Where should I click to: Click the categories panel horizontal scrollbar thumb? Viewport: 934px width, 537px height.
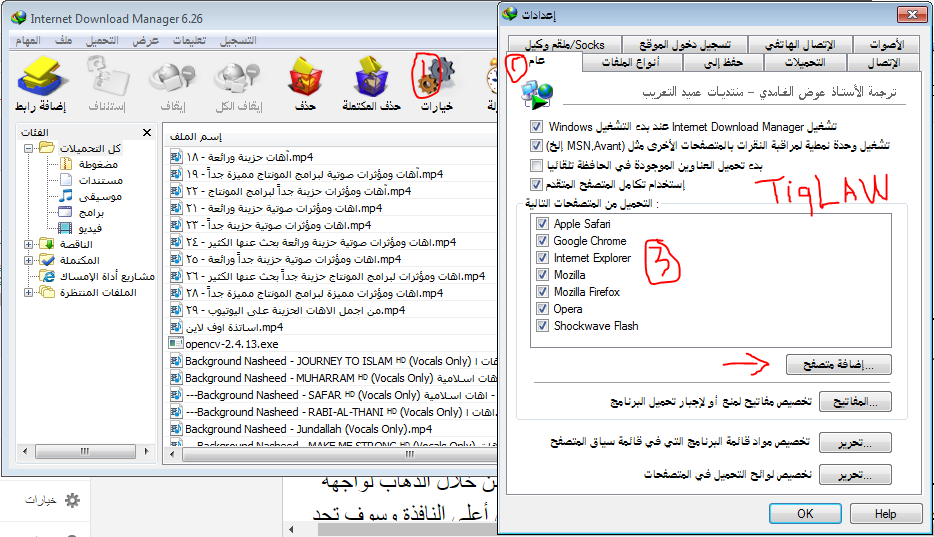[85, 452]
